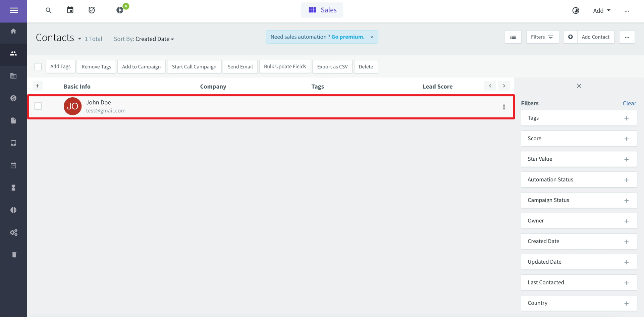
Task: Click test@gmail.com email text
Action: [x=106, y=111]
